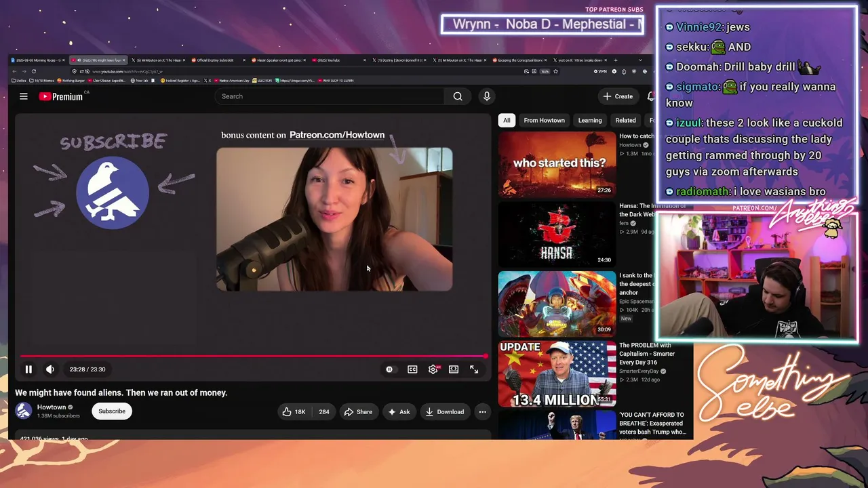
Task: Open the Patreon.com/Howtown end screen link
Action: tap(337, 135)
